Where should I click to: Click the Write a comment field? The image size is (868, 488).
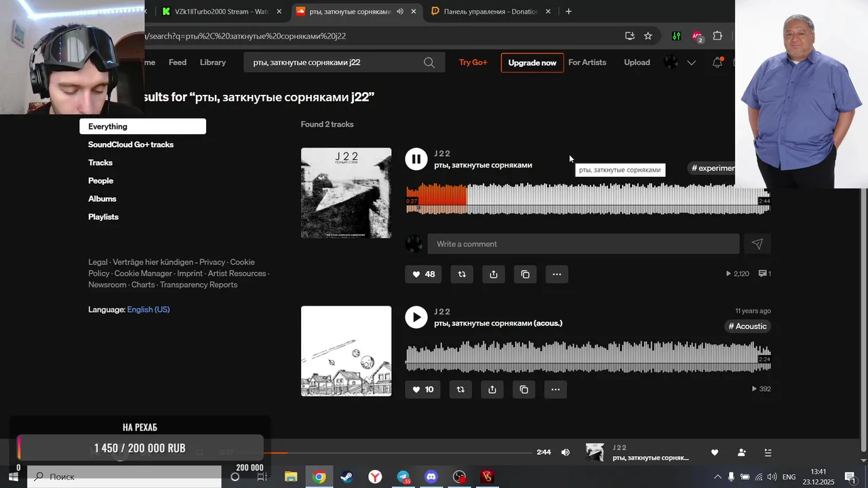[x=583, y=244]
